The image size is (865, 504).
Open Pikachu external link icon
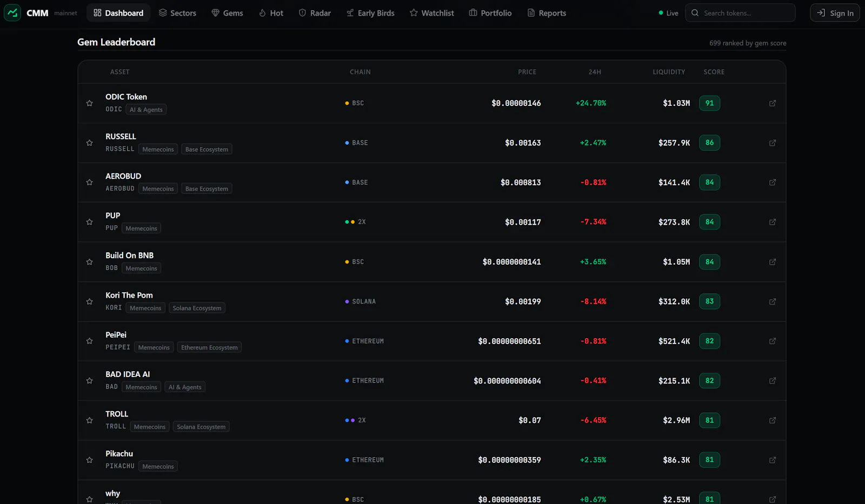point(773,460)
